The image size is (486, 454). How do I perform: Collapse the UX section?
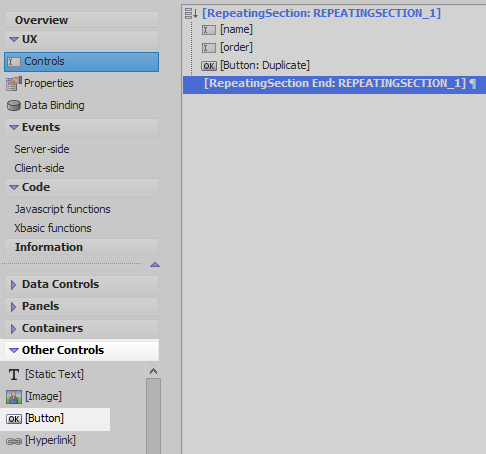[14, 39]
